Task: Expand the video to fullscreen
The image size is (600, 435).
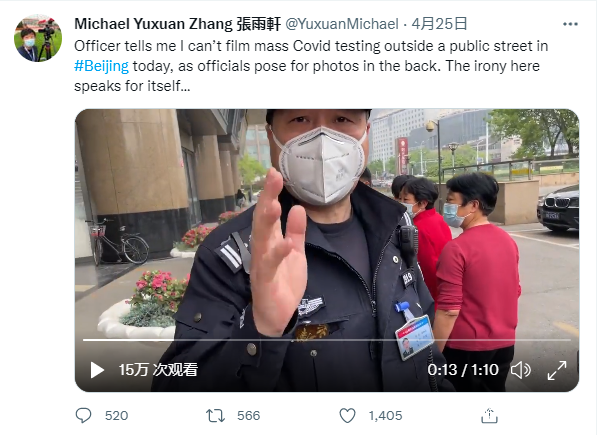Action: pyautogui.click(x=557, y=370)
